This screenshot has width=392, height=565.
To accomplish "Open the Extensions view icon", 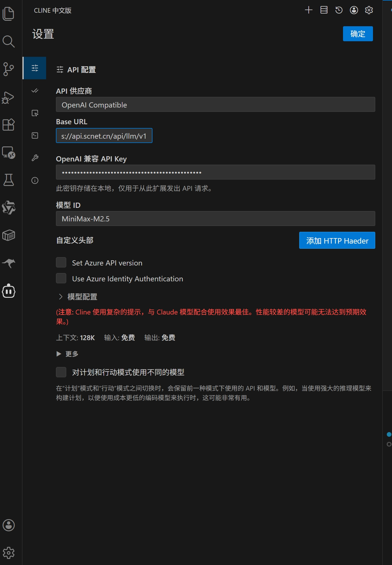I will [x=8, y=125].
